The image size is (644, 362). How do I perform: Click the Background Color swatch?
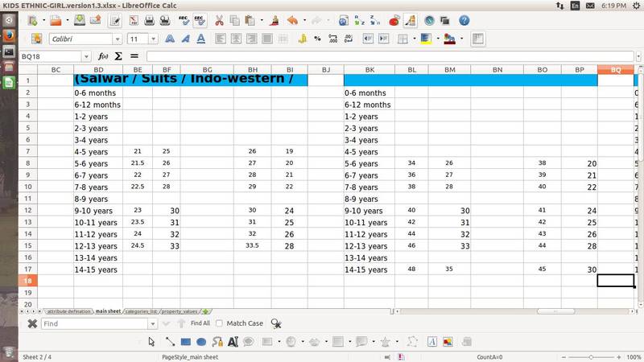click(x=448, y=39)
